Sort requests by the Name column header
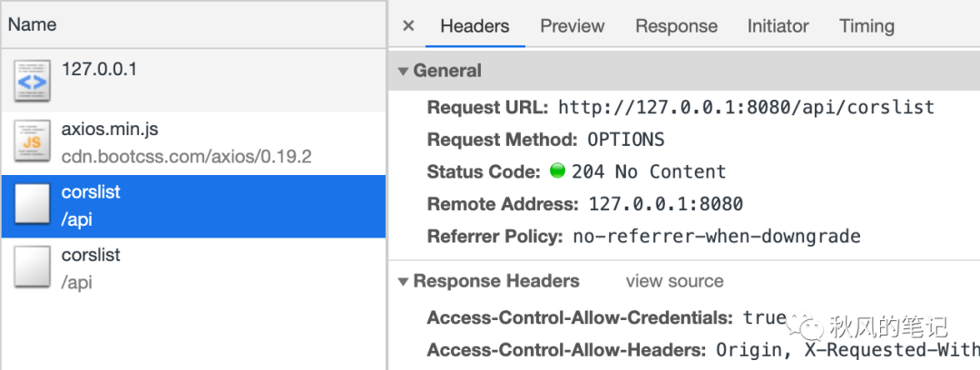This screenshot has width=980, height=370. pyautogui.click(x=193, y=24)
